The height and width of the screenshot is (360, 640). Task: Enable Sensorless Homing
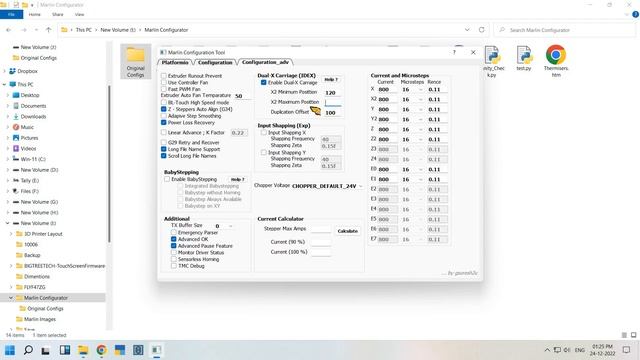[173, 259]
